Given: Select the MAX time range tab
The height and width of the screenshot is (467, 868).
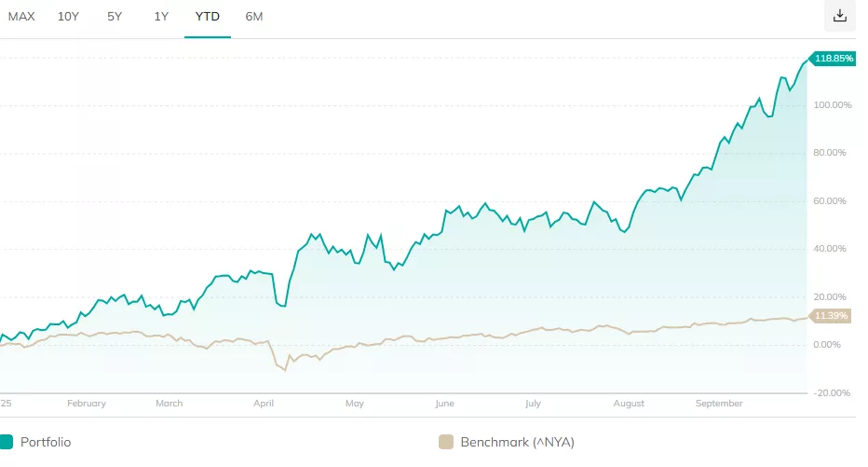Looking at the screenshot, I should click(21, 16).
